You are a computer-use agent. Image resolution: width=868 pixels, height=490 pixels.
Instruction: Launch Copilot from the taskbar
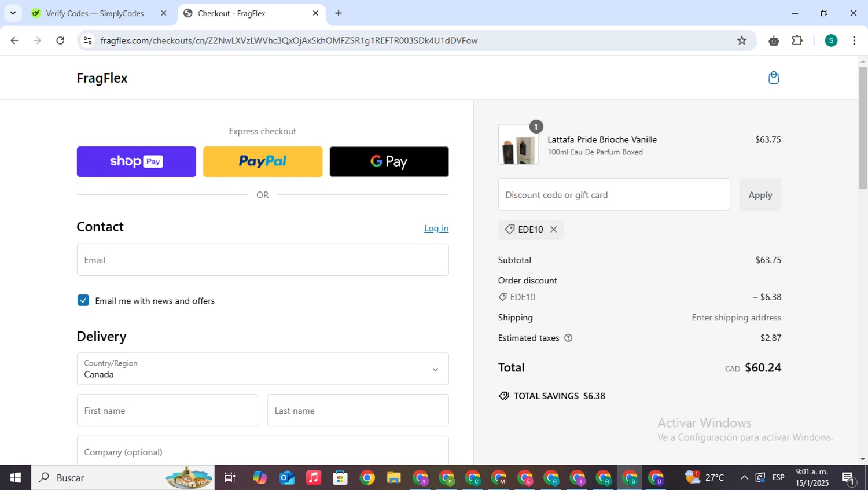(260, 478)
